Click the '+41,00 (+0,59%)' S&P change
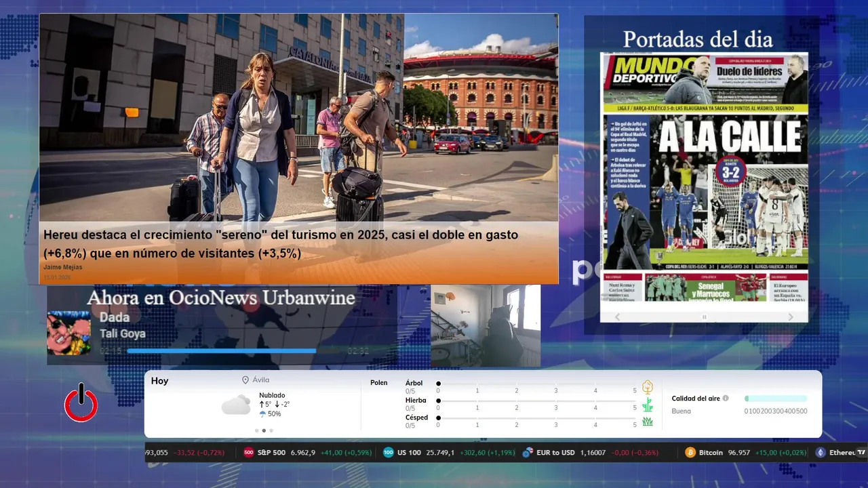The height and width of the screenshot is (488, 868). click(346, 452)
